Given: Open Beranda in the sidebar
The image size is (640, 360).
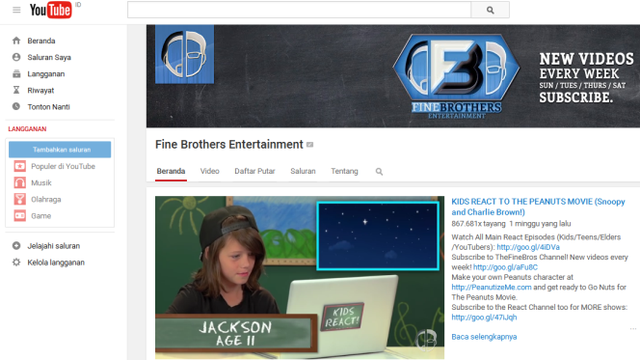Looking at the screenshot, I should point(41,41).
